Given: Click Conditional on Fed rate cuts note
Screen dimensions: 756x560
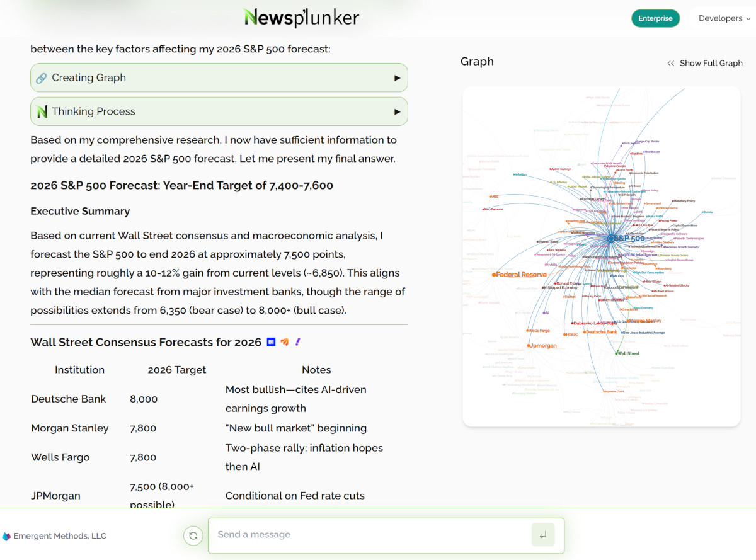Looking at the screenshot, I should [x=295, y=496].
